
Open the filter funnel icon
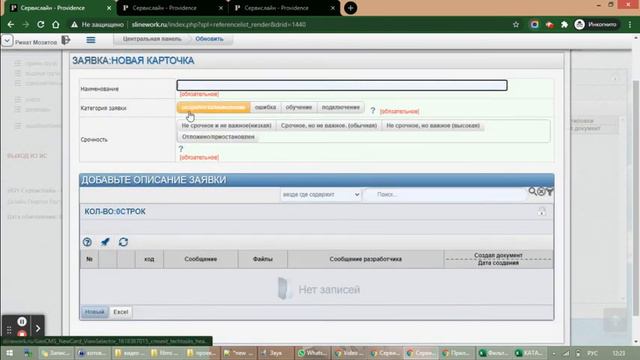(x=550, y=191)
